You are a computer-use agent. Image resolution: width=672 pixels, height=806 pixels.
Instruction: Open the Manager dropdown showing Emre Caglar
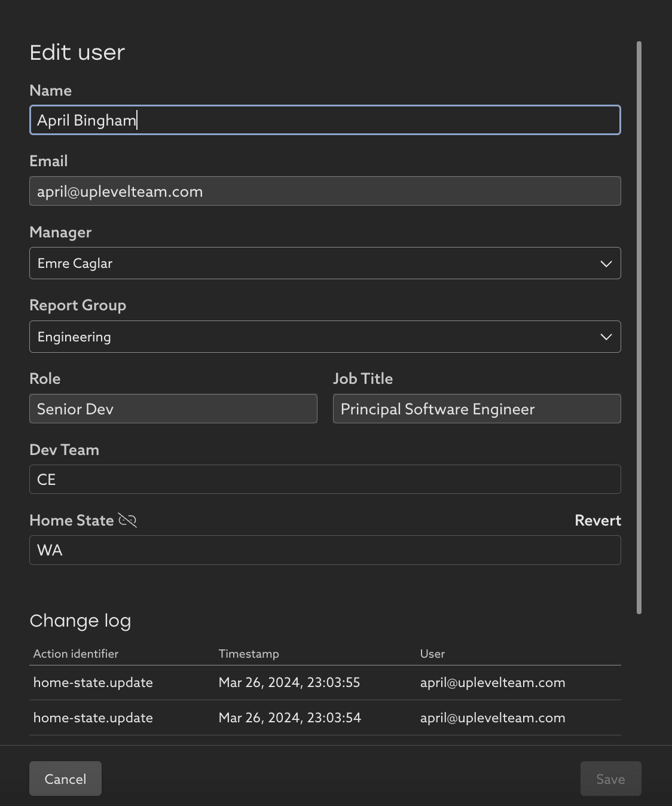click(x=325, y=263)
